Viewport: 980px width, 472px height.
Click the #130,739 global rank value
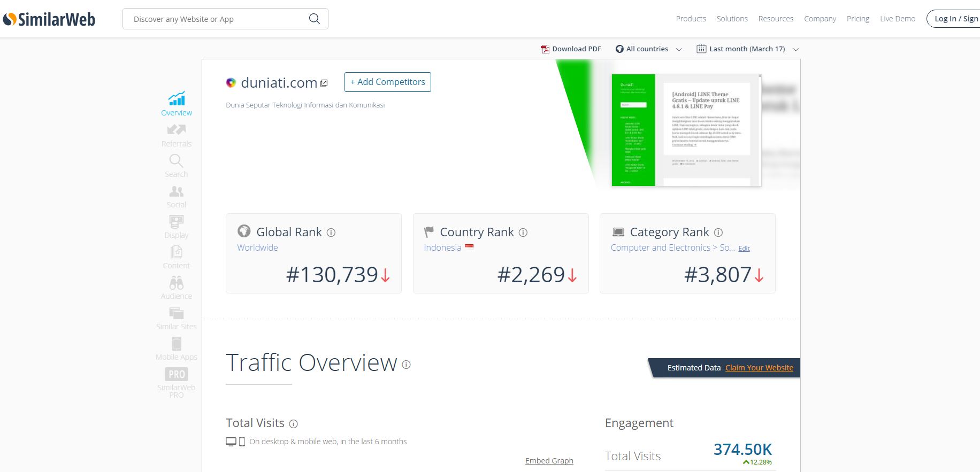coord(332,275)
